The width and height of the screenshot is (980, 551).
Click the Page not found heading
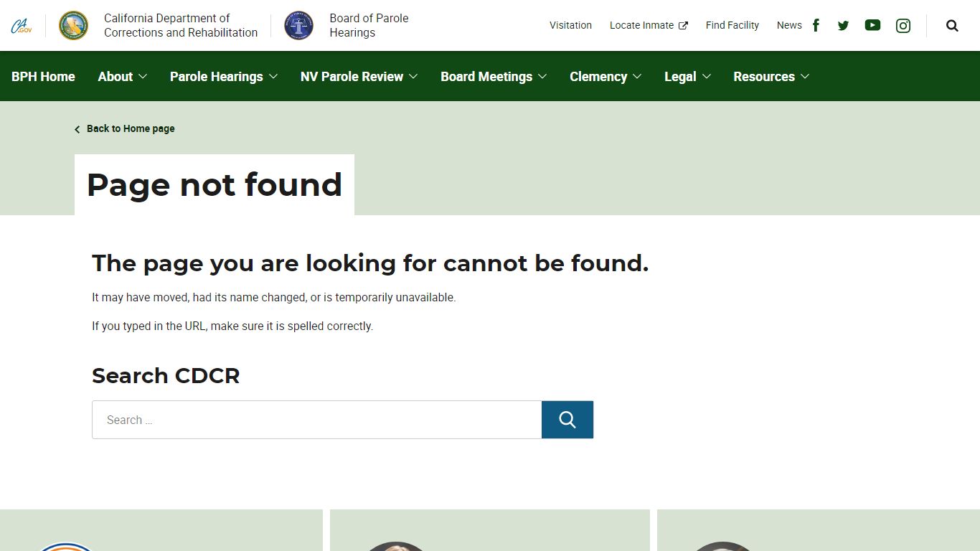point(214,184)
